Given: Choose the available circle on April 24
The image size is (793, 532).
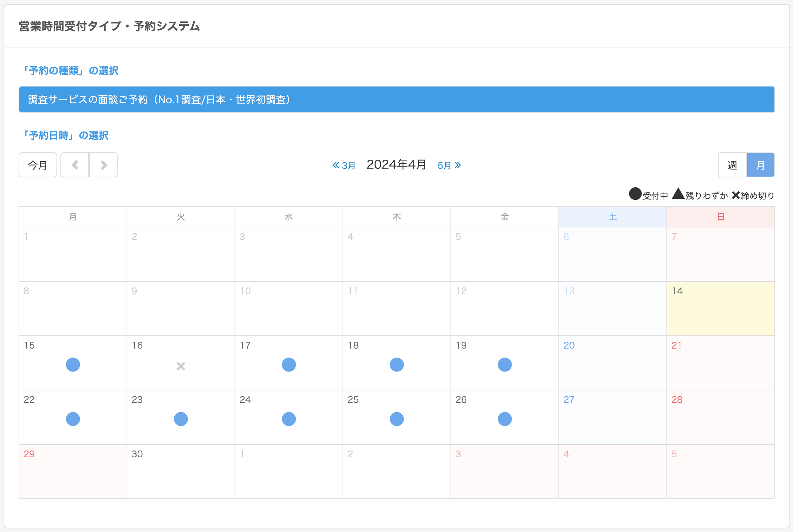Looking at the screenshot, I should (x=289, y=419).
